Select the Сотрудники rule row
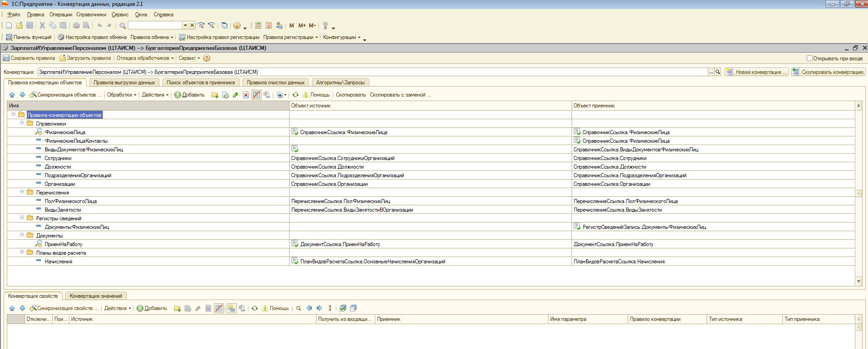 (x=431, y=158)
